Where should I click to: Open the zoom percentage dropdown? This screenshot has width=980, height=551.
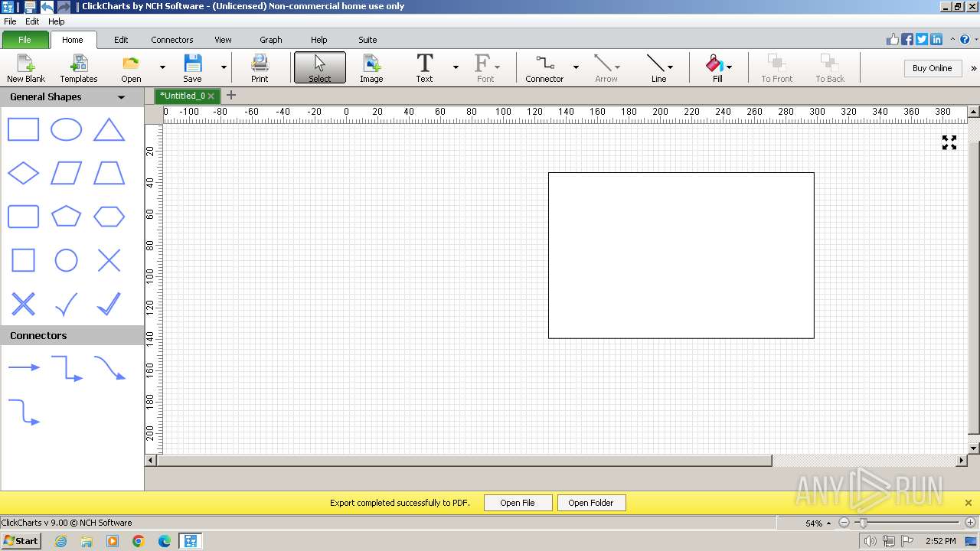pos(828,523)
